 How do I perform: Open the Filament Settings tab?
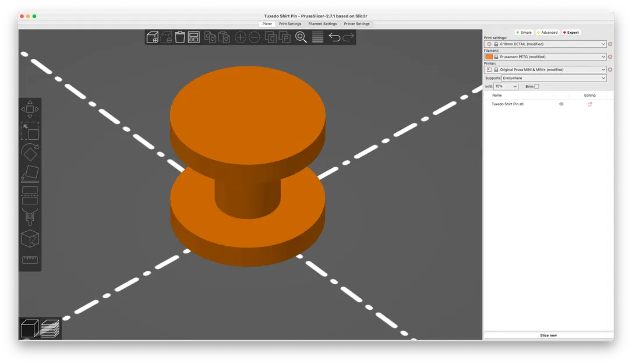tap(323, 24)
